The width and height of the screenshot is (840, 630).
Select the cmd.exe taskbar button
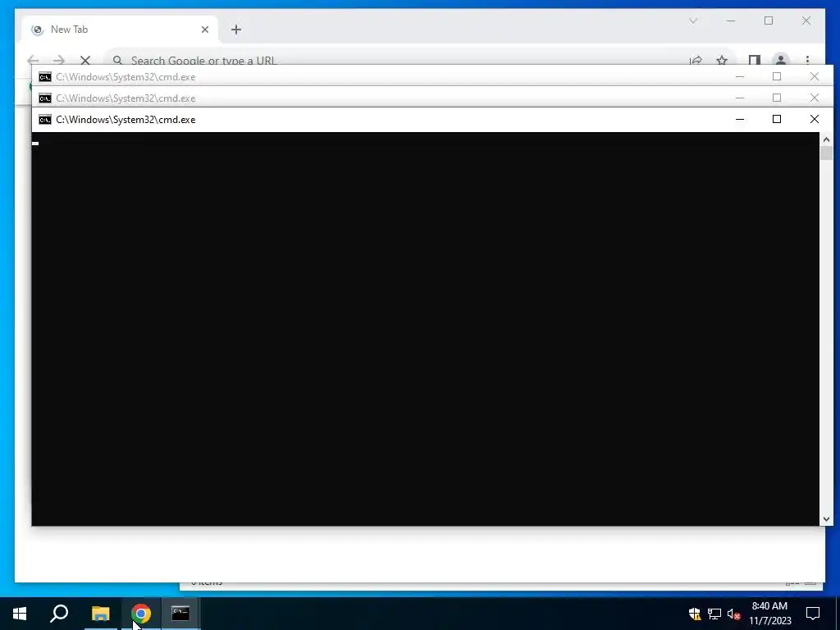click(180, 614)
